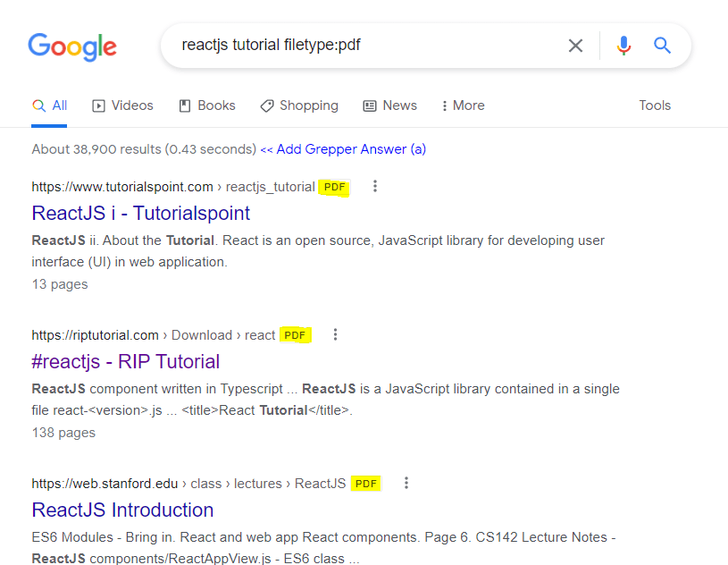Open ReactJS Introduction Stanford result
Screen dimensions: 728x565
122,510
